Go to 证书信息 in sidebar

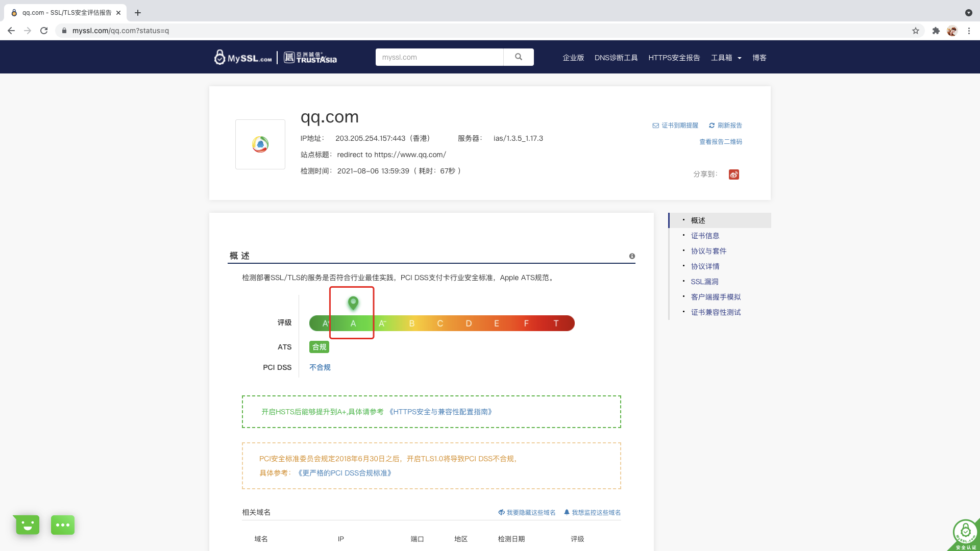[x=705, y=236]
